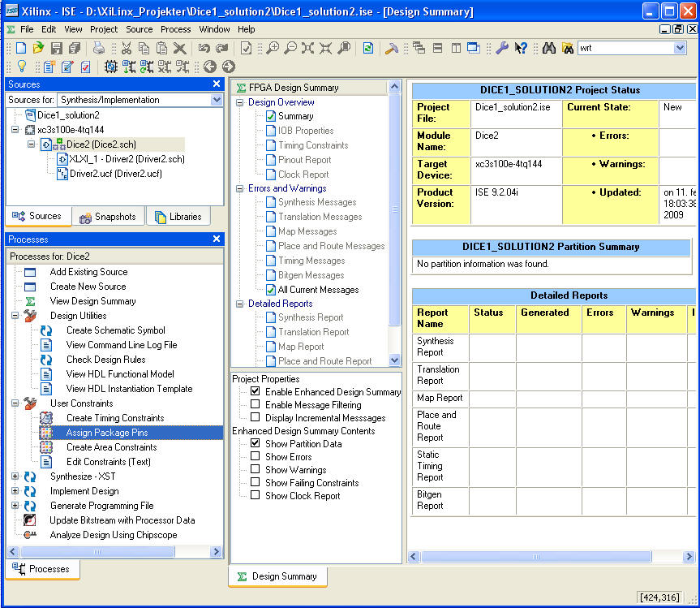The image size is (700, 608).
Task: Enable Show Warnings checkbox
Action: pyautogui.click(x=255, y=468)
